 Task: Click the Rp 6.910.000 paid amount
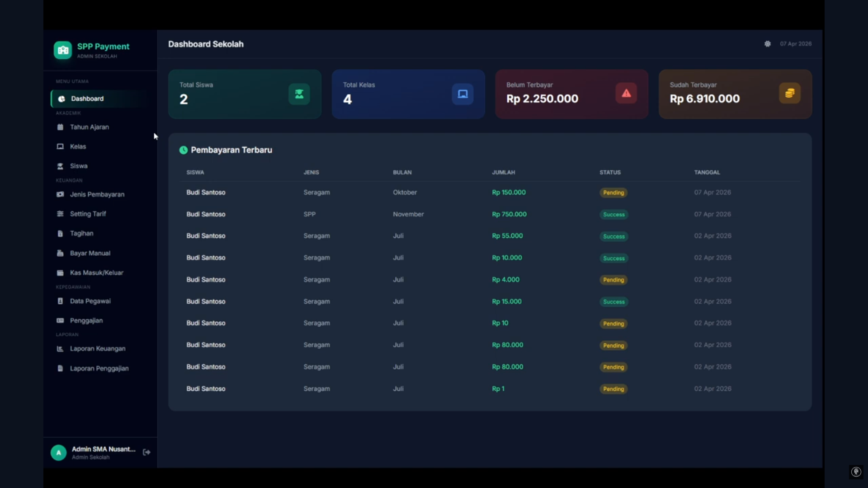pos(705,99)
